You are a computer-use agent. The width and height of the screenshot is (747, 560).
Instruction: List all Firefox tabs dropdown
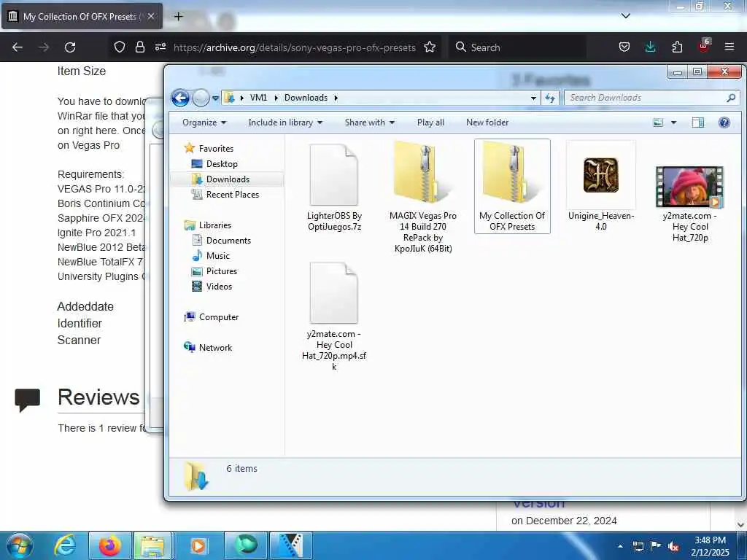(x=625, y=16)
